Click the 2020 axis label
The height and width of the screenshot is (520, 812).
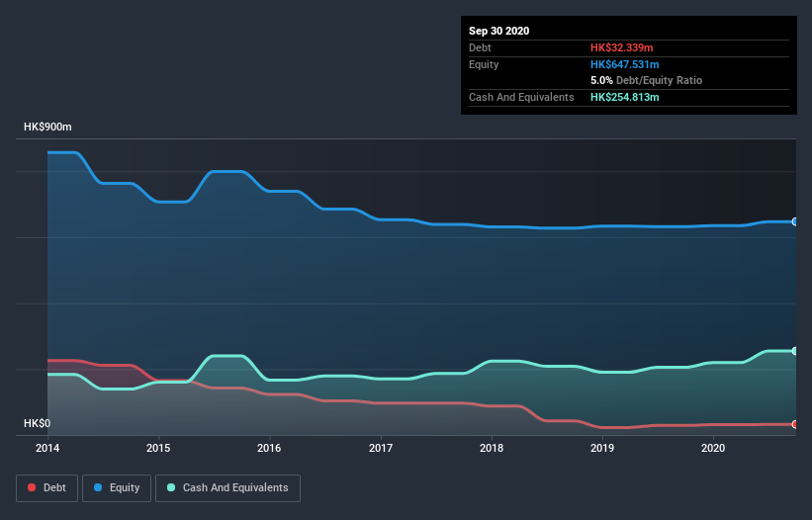click(x=713, y=448)
